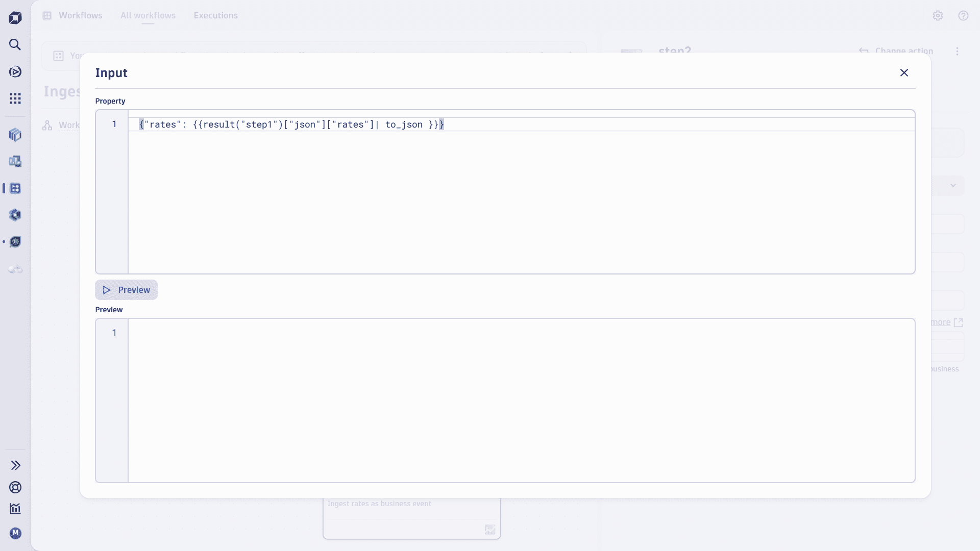This screenshot has width=980, height=551.
Task: Click the circular play icon in the sidebar
Action: click(x=15, y=72)
